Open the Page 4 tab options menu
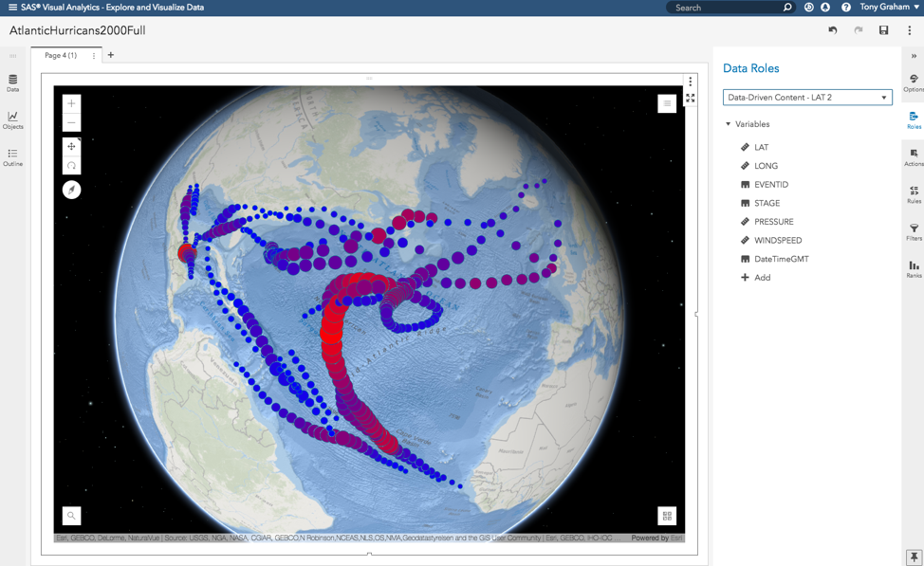Screen dimensions: 924x566 tap(92, 56)
